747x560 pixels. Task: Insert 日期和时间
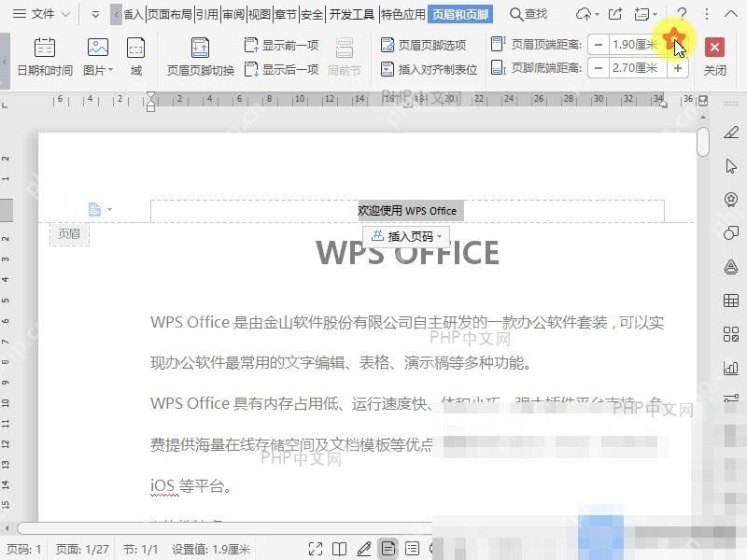tap(45, 57)
